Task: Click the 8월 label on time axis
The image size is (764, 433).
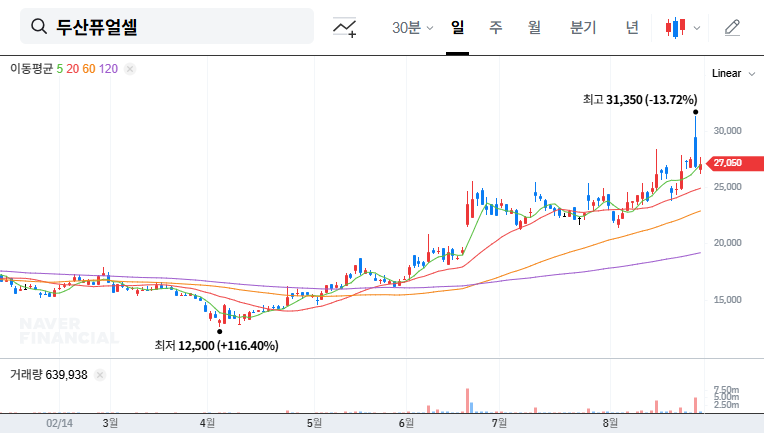Action: (x=610, y=423)
